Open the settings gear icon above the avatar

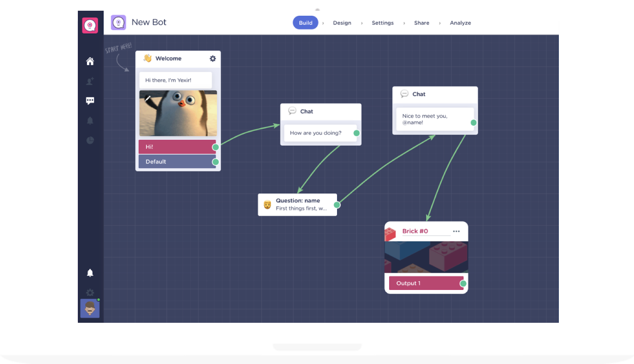point(90,292)
